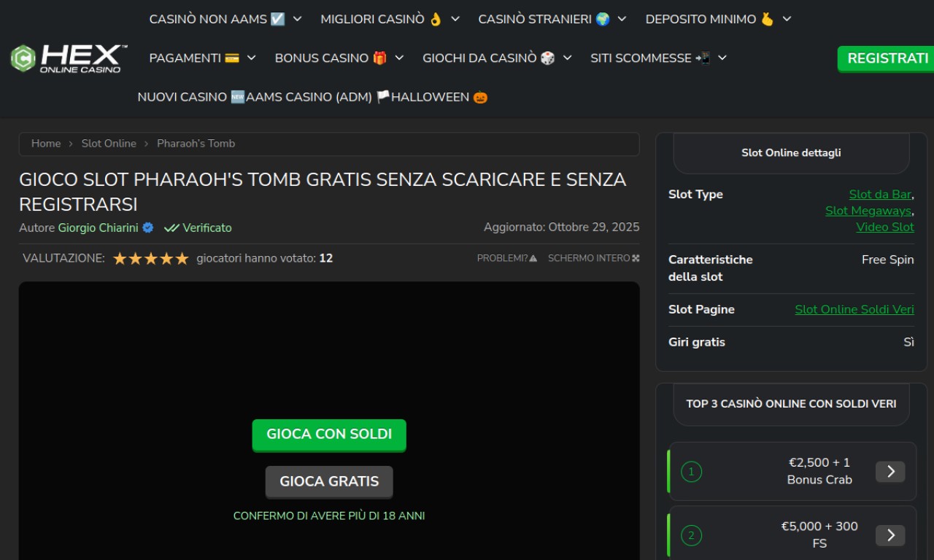Click the fullscreen icon beside SCHERMO INTERO
Viewport: 934px width, 560px height.
coord(636,258)
